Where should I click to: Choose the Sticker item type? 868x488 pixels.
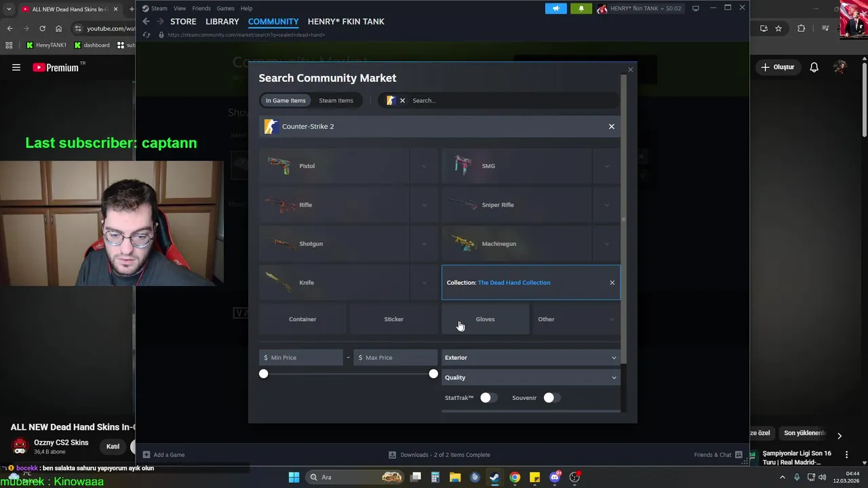click(x=394, y=319)
